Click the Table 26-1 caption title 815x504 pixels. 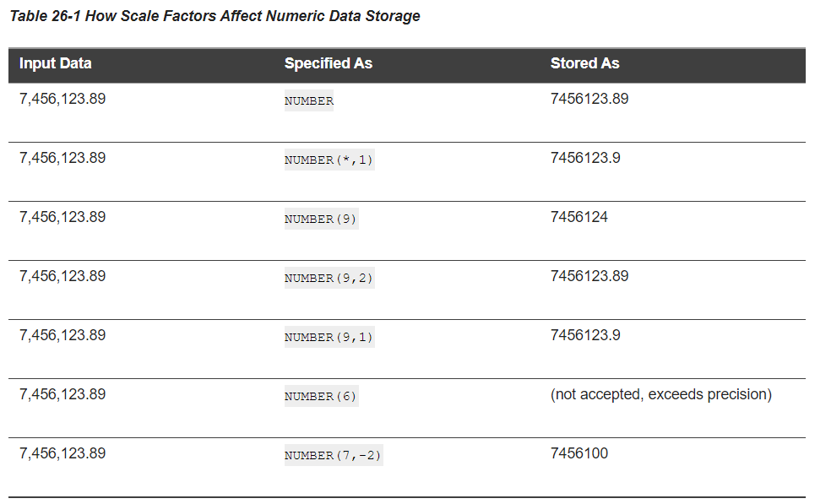[215, 16]
